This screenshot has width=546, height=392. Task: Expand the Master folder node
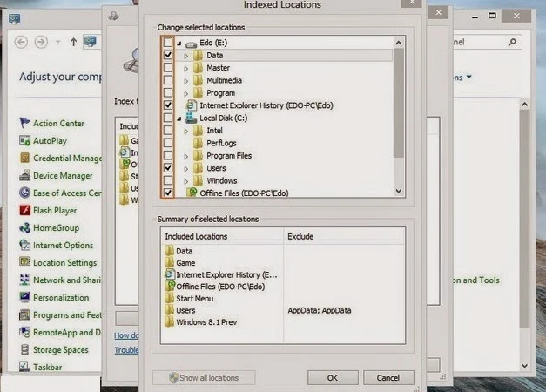tap(186, 68)
